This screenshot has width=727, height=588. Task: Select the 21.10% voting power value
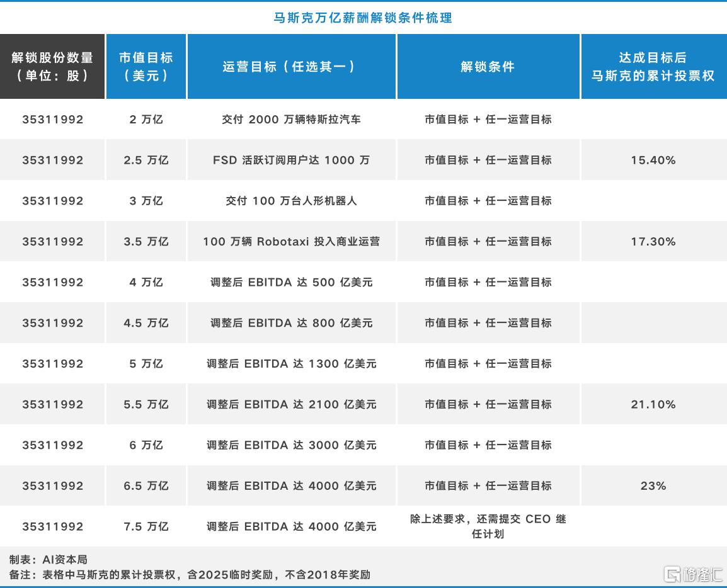[653, 404]
